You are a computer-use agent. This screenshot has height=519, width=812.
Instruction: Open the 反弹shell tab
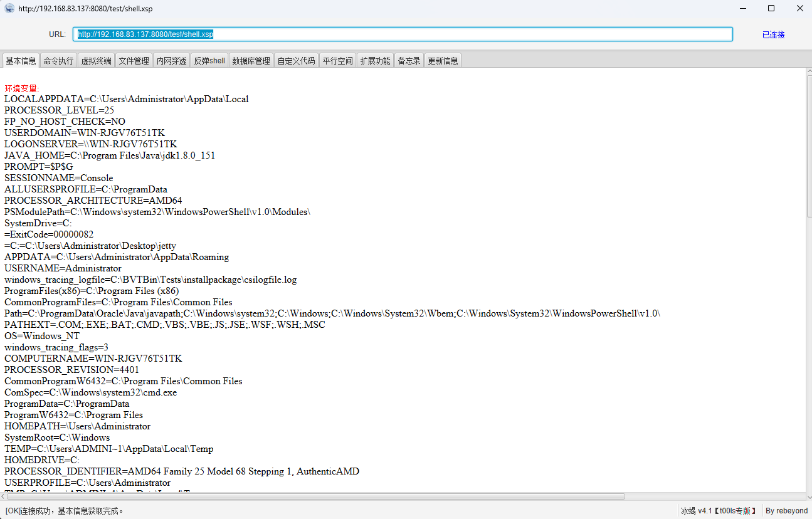coord(209,61)
